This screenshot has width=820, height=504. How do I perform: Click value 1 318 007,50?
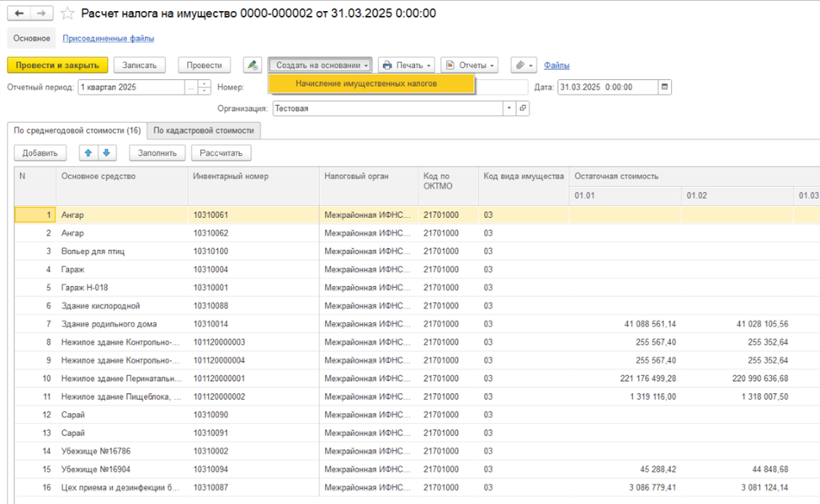pos(764,397)
